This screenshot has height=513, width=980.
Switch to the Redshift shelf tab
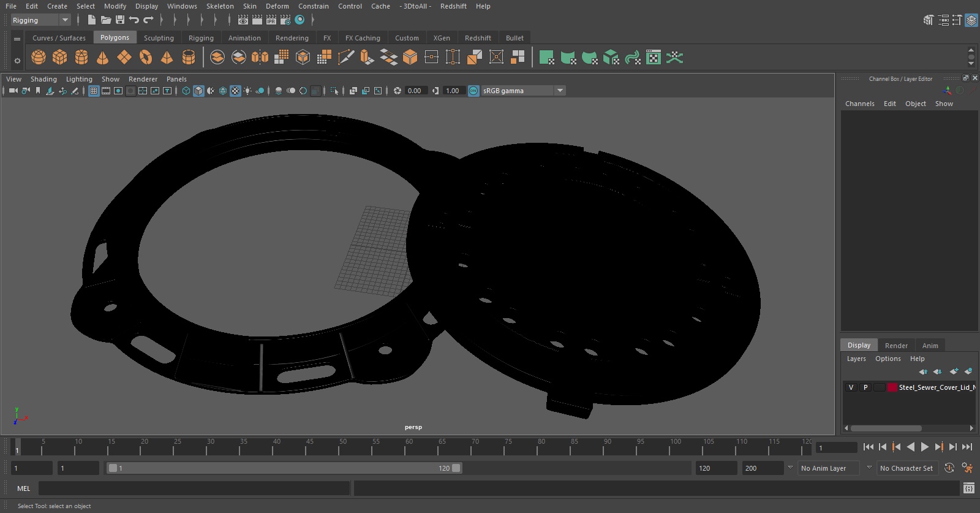[478, 38]
